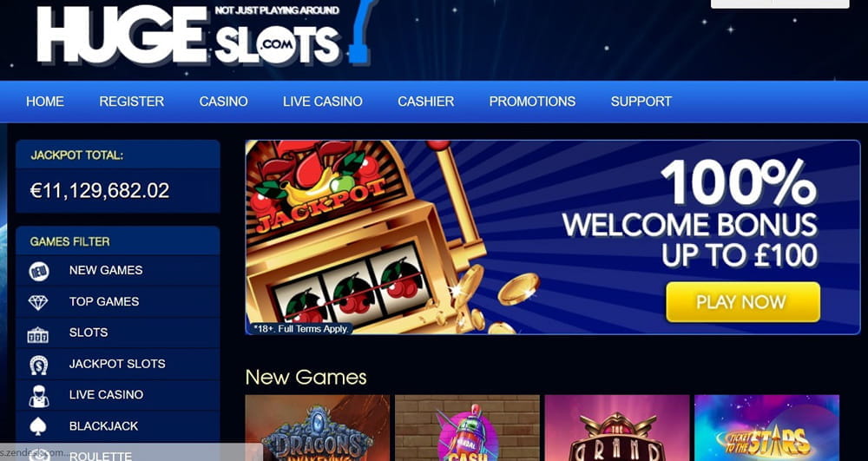Open Live Casino in the top navigation
Image resolution: width=868 pixels, height=461 pixels.
point(323,102)
